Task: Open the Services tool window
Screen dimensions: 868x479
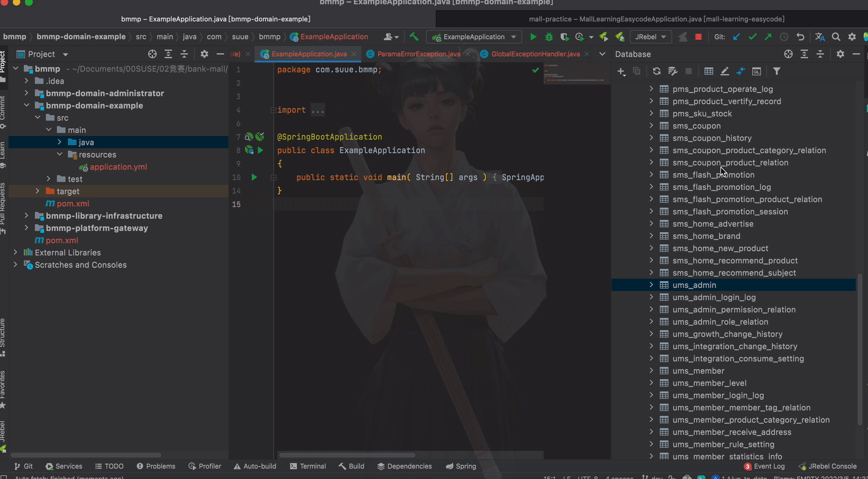Action: pyautogui.click(x=64, y=466)
